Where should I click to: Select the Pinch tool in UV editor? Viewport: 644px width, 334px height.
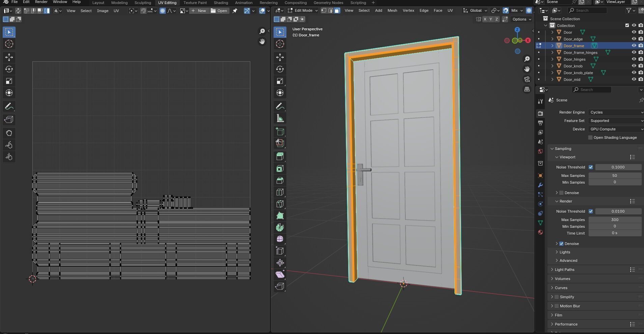[x=9, y=157]
